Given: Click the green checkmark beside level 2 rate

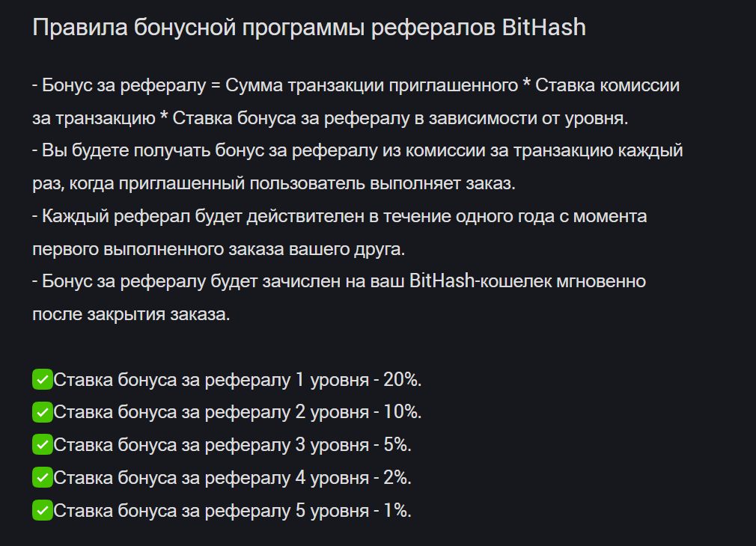Looking at the screenshot, I should point(42,412).
